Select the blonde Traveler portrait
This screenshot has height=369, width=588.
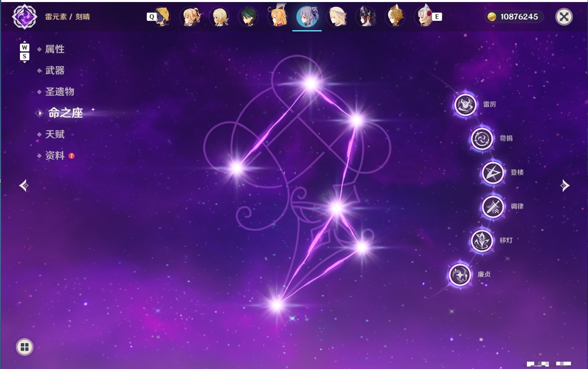(x=220, y=17)
